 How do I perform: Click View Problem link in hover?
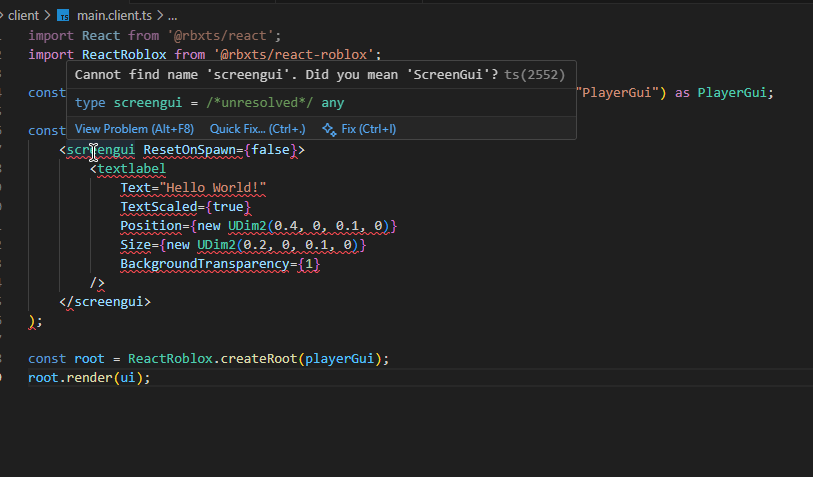(134, 129)
